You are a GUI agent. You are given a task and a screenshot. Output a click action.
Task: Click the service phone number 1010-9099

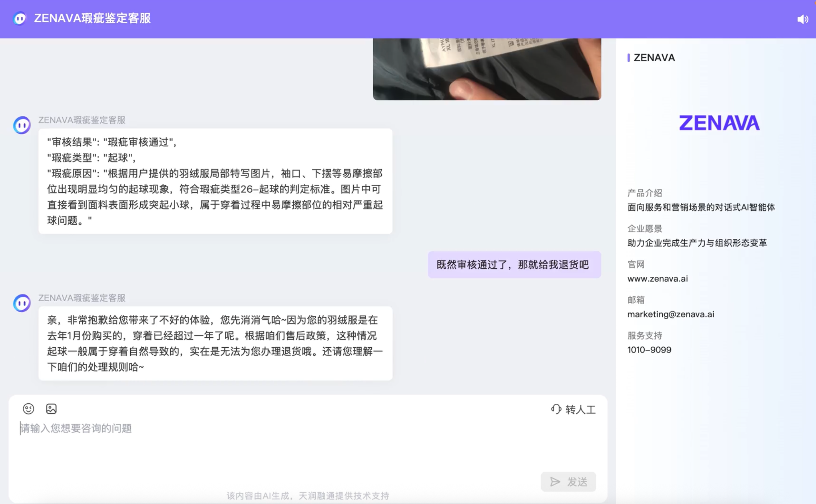649,350
